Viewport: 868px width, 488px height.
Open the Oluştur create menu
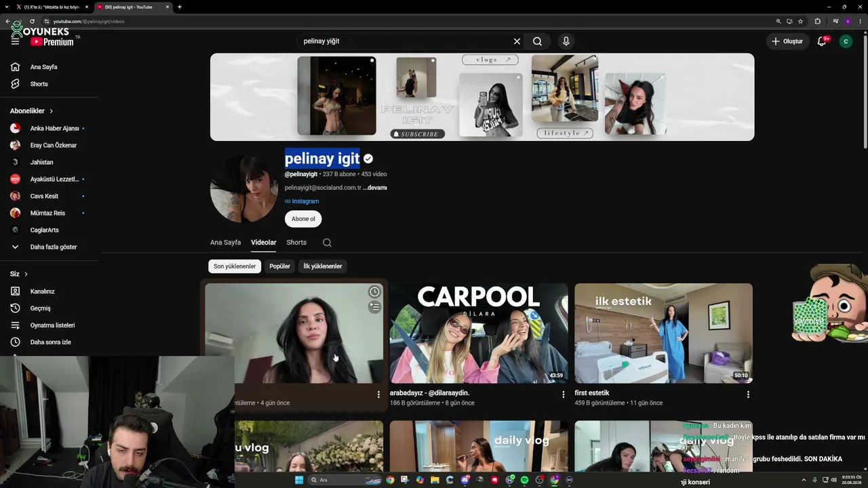(x=787, y=41)
